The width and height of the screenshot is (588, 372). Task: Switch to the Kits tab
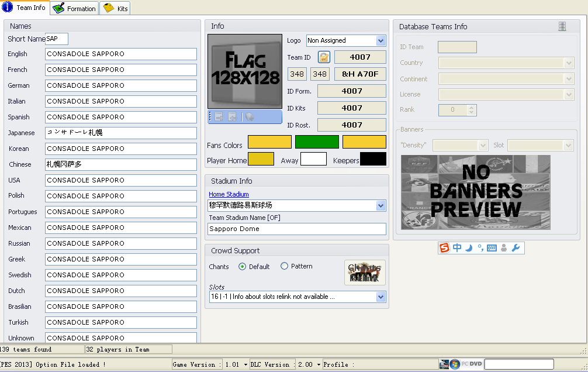115,8
